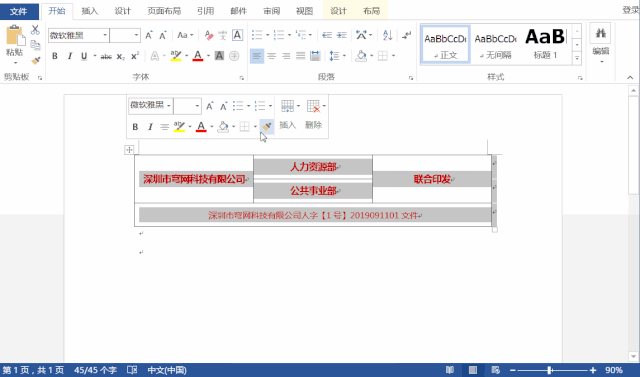The width and height of the screenshot is (640, 377).
Task: Click the phonetic guide icon
Action: [222, 35]
